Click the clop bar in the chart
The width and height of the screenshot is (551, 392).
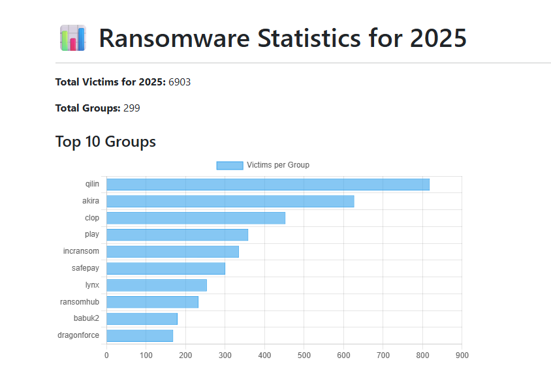point(196,217)
